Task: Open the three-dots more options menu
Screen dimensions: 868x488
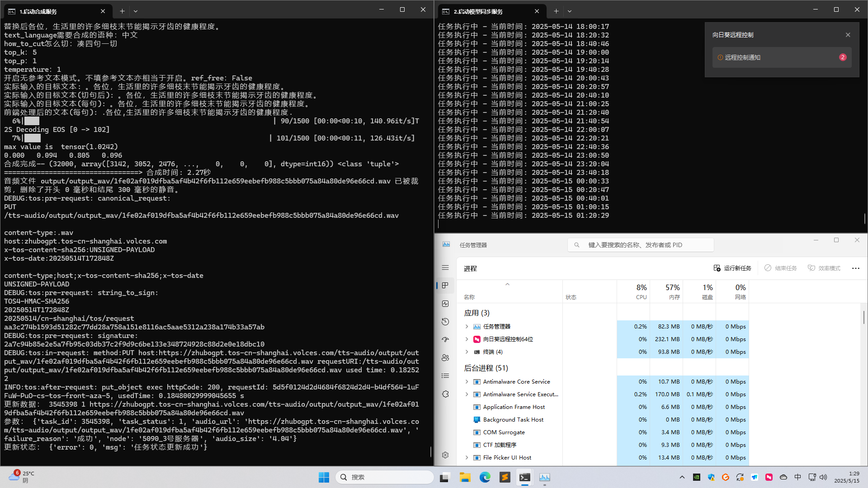Action: tap(855, 268)
